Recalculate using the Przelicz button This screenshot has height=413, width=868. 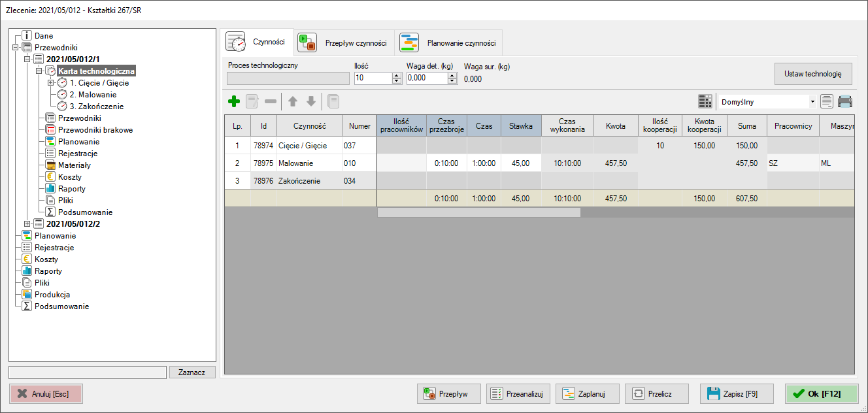[657, 394]
